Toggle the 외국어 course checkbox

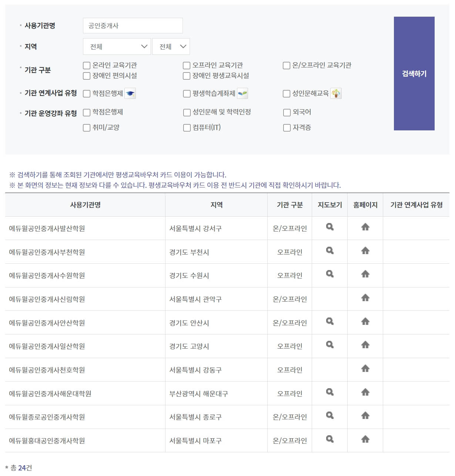(x=286, y=112)
